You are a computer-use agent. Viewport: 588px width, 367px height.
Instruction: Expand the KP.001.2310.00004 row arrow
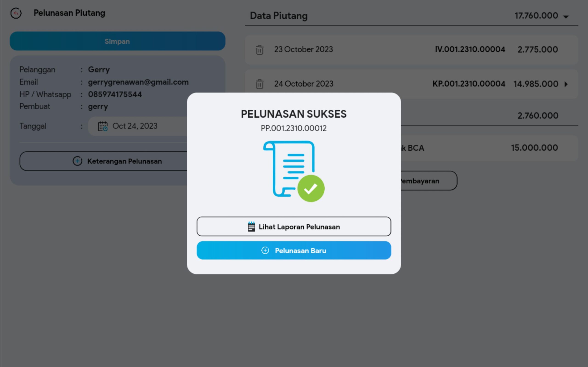click(x=566, y=84)
